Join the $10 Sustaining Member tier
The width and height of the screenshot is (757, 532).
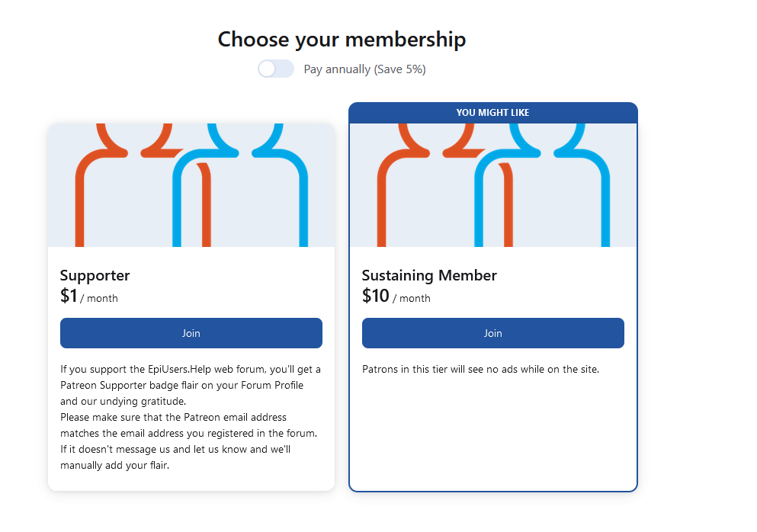493,333
